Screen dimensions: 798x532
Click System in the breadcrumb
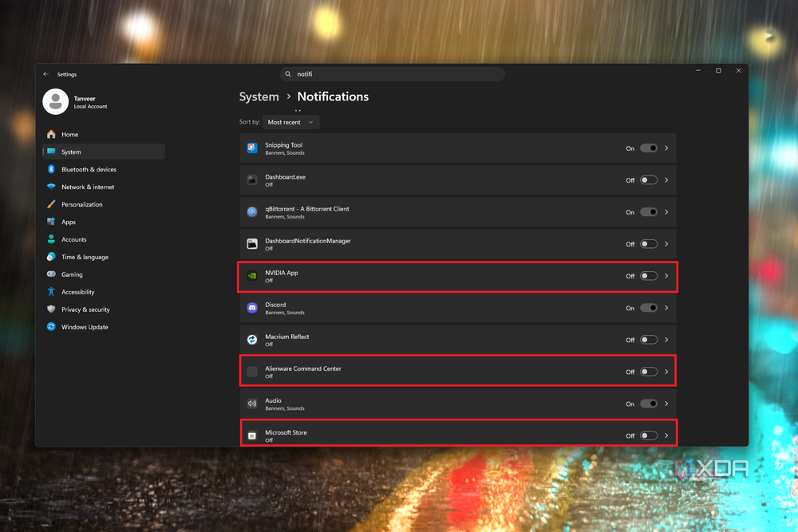[259, 97]
